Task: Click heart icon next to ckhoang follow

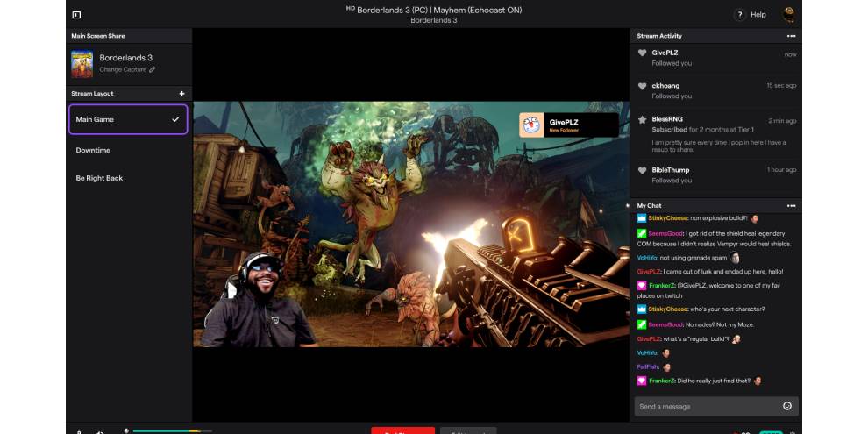Action: point(642,86)
